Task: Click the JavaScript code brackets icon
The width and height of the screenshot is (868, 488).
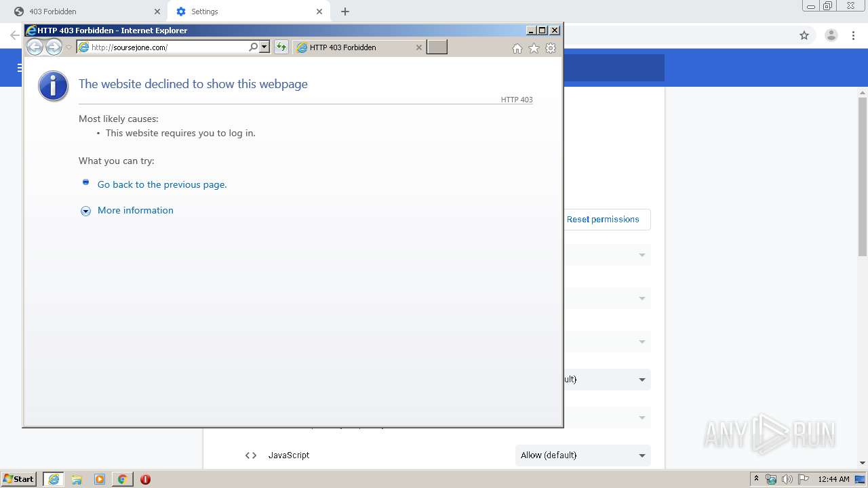Action: pos(251,455)
